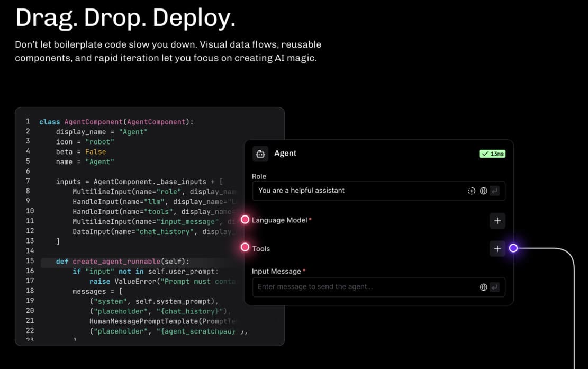
Task: Click the globe icon in Input Message field
Action: coord(483,287)
